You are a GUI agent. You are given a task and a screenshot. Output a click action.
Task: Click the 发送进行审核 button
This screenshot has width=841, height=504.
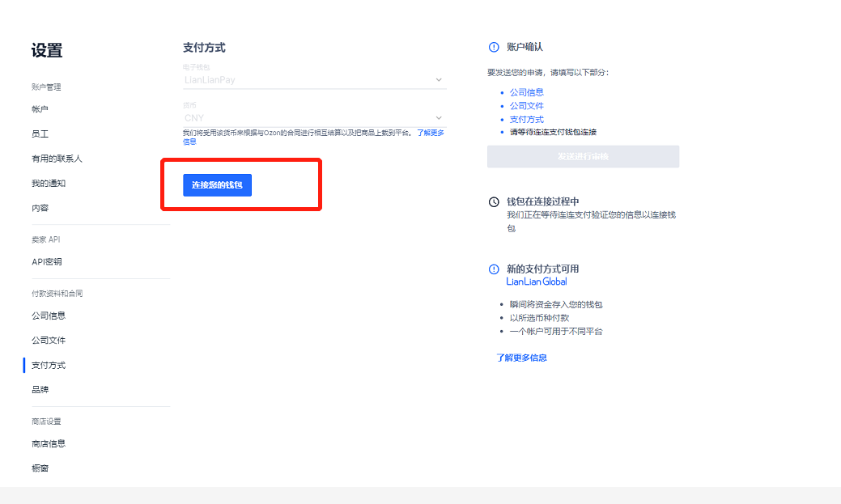[x=582, y=156]
